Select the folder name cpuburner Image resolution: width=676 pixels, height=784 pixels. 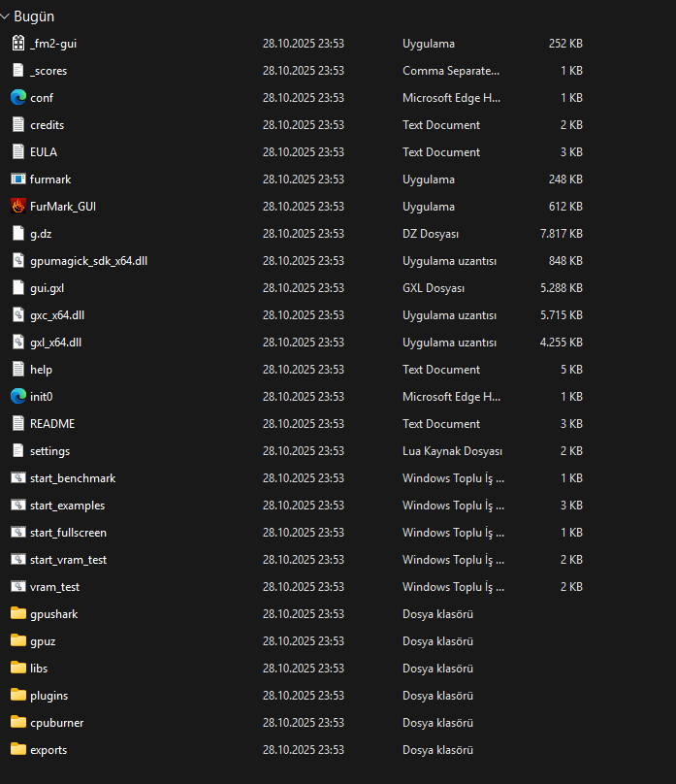[57, 723]
